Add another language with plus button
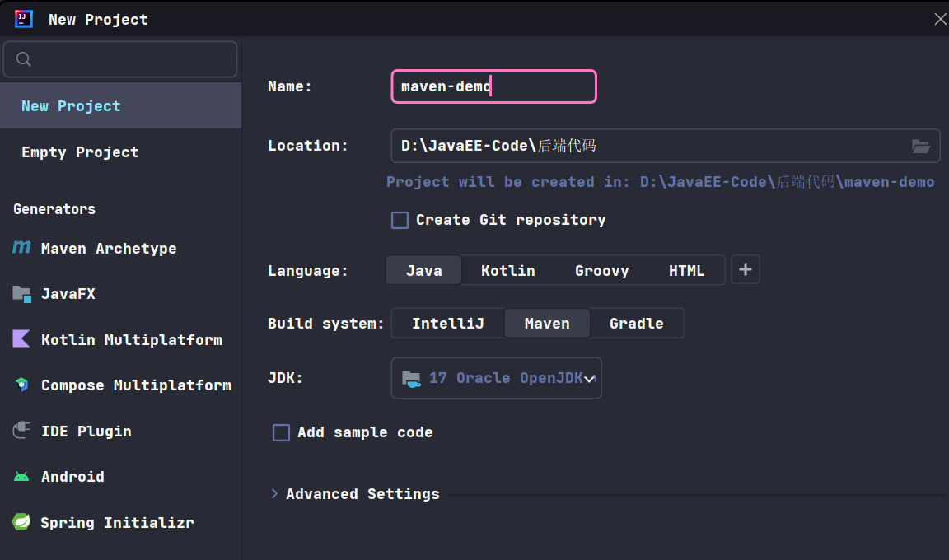 [745, 270]
